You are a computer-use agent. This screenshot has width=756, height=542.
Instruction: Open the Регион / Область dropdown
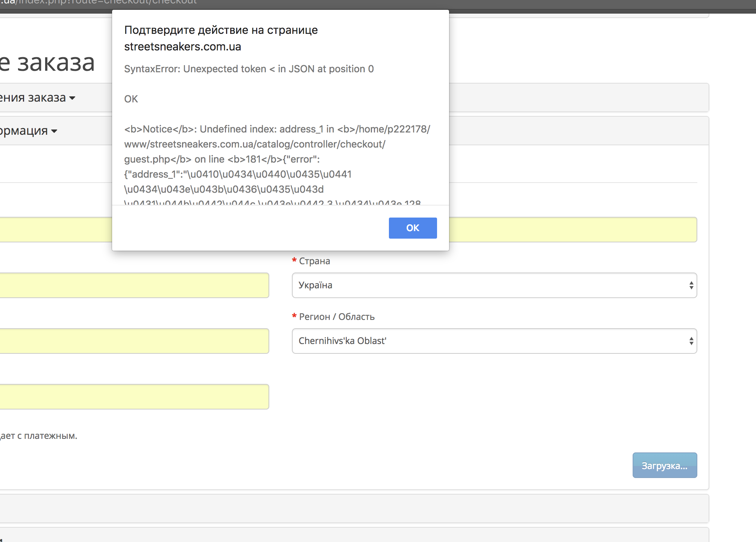point(494,341)
